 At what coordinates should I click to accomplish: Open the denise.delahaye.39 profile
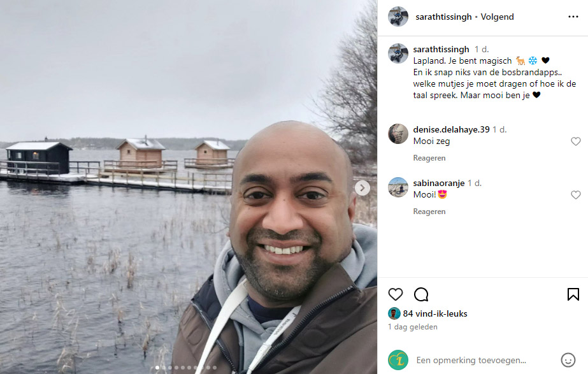click(451, 129)
